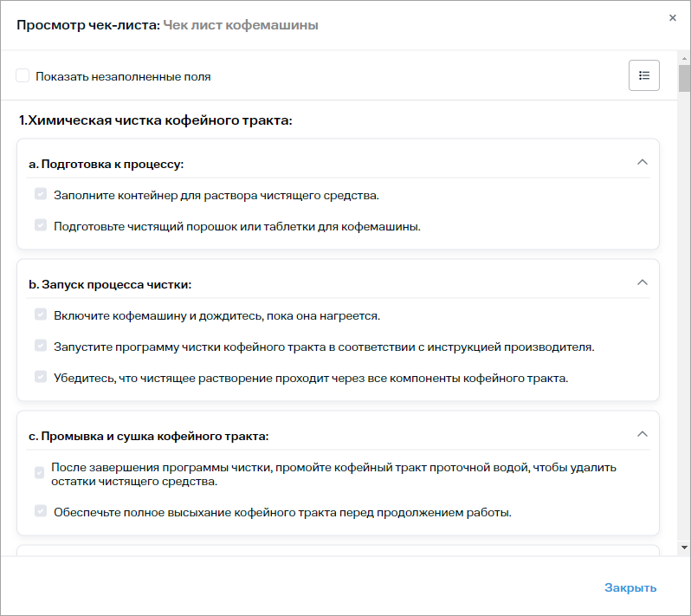The image size is (691, 616).
Task: Click the 'a. Подготовка к процессу:' header
Action: (x=107, y=164)
